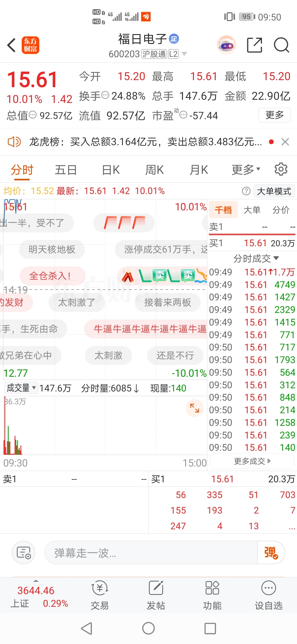Switch to the 月K tab

click(x=199, y=170)
